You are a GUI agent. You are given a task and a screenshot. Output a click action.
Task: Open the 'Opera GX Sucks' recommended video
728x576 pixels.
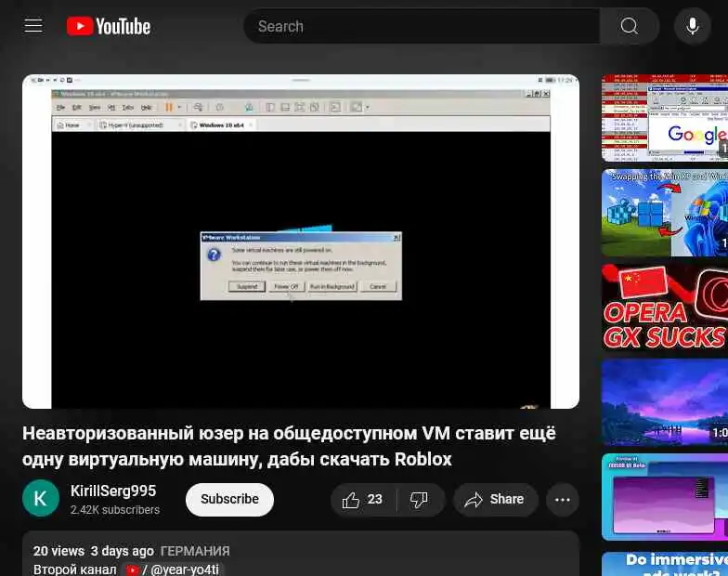click(665, 308)
